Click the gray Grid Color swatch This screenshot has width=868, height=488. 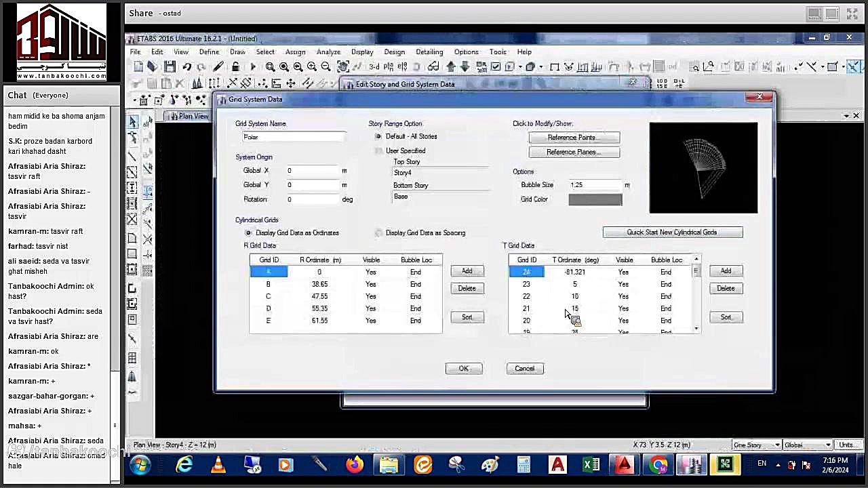point(595,199)
